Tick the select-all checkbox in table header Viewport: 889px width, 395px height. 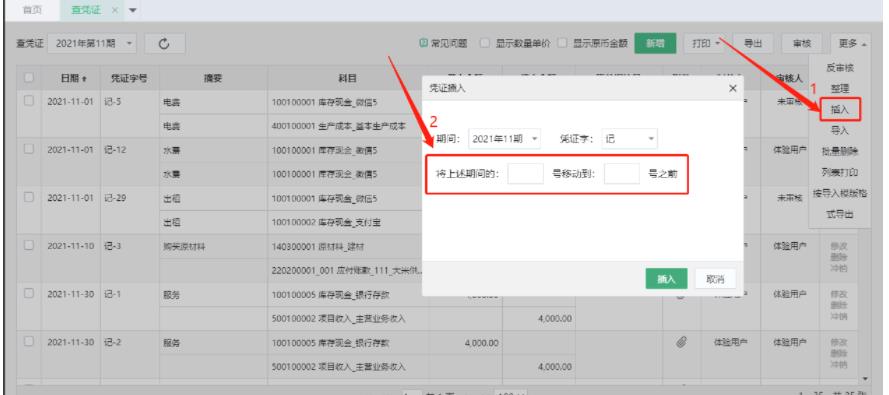[x=29, y=78]
